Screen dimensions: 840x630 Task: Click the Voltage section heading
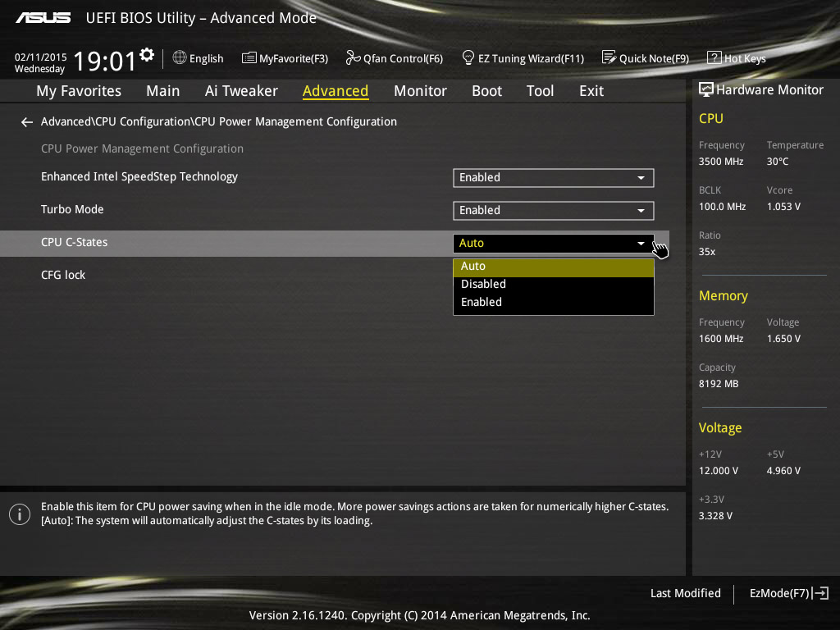click(720, 427)
